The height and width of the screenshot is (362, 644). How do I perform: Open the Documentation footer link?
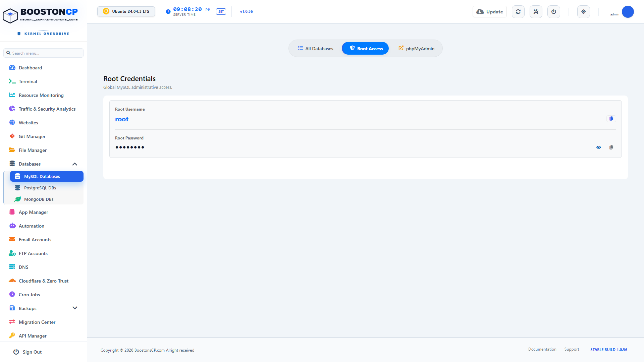(542, 349)
